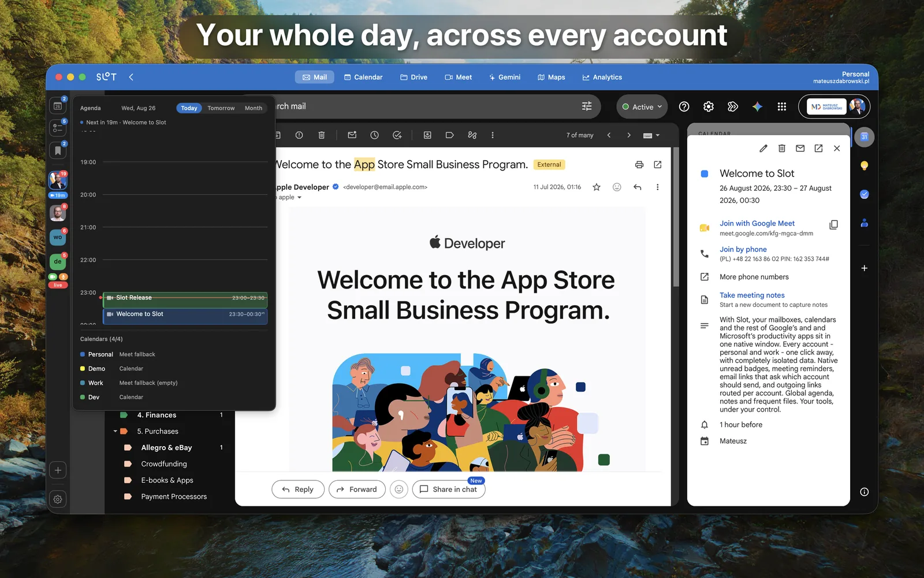Click the Move to icon in mail toolbar
The image size is (924, 578).
pyautogui.click(x=427, y=135)
